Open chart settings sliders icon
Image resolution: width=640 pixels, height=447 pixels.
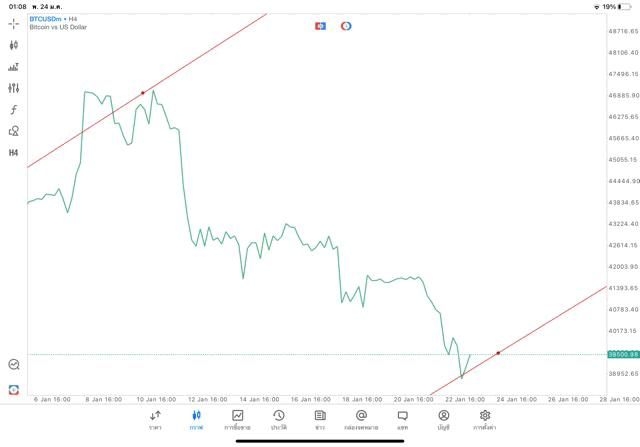(14, 88)
